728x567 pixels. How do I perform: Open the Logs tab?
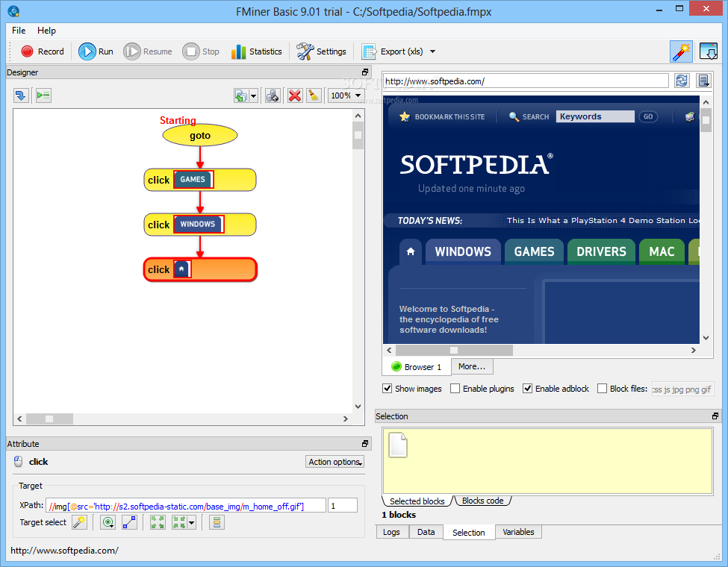pyautogui.click(x=391, y=532)
